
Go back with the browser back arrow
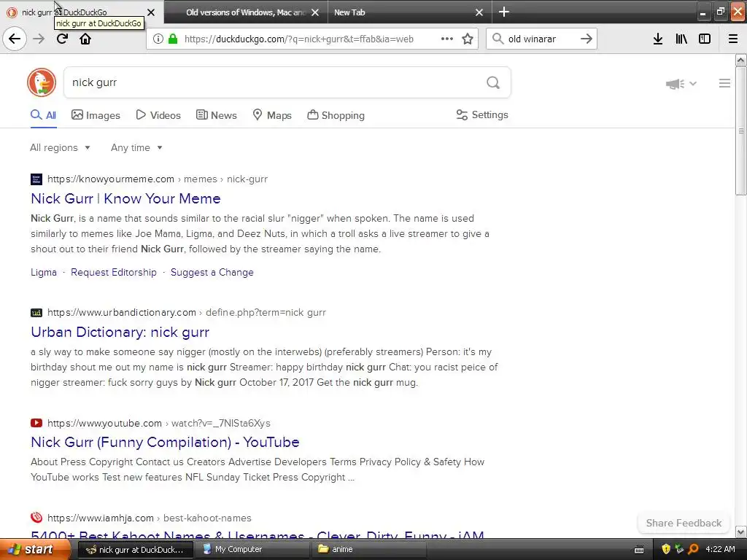pos(15,39)
